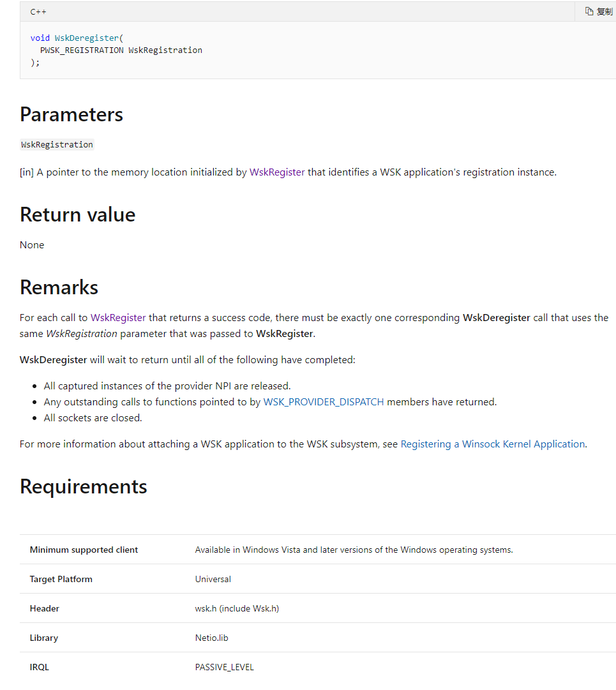Click the PASSIVE_LEVEL IRQL value

coord(224,667)
